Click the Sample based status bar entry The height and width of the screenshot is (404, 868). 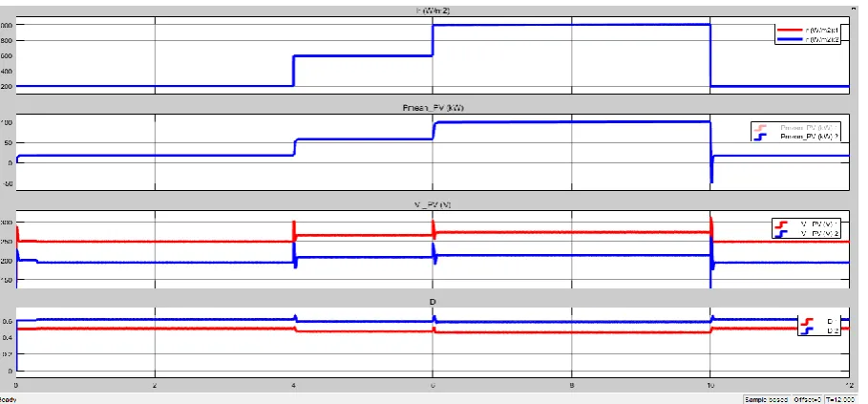coord(766,399)
